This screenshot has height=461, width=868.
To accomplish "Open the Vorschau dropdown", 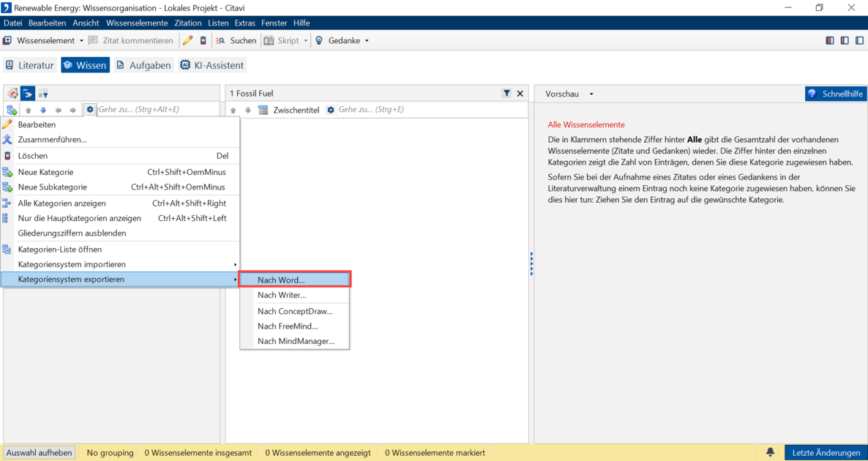I will pyautogui.click(x=569, y=94).
